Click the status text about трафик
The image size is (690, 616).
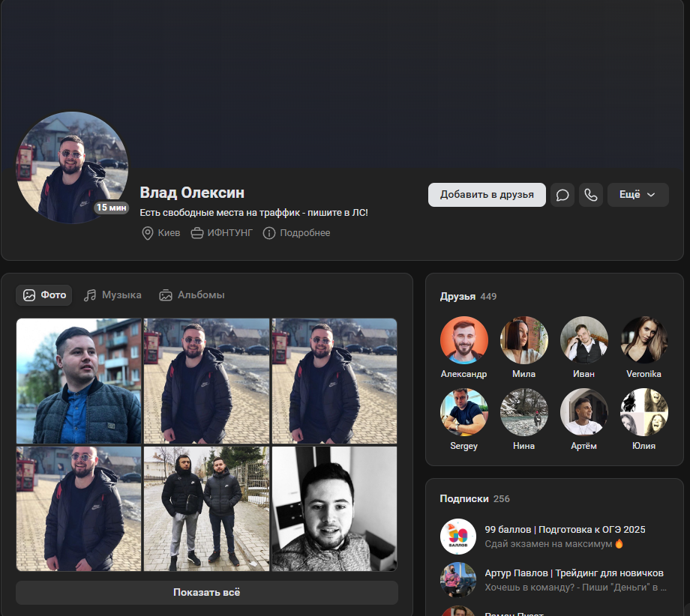pyautogui.click(x=254, y=213)
